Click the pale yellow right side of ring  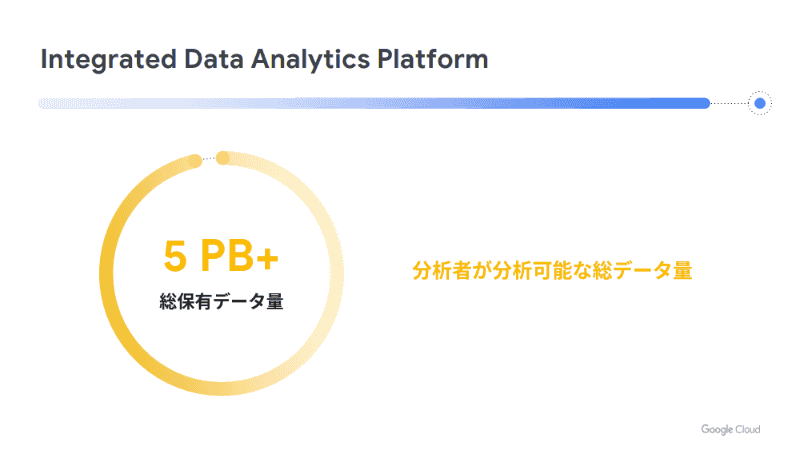click(337, 272)
